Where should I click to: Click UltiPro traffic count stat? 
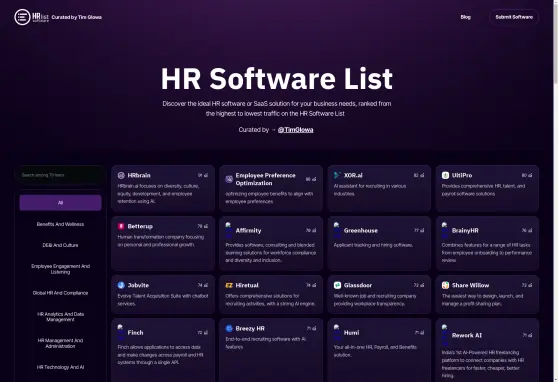click(527, 175)
